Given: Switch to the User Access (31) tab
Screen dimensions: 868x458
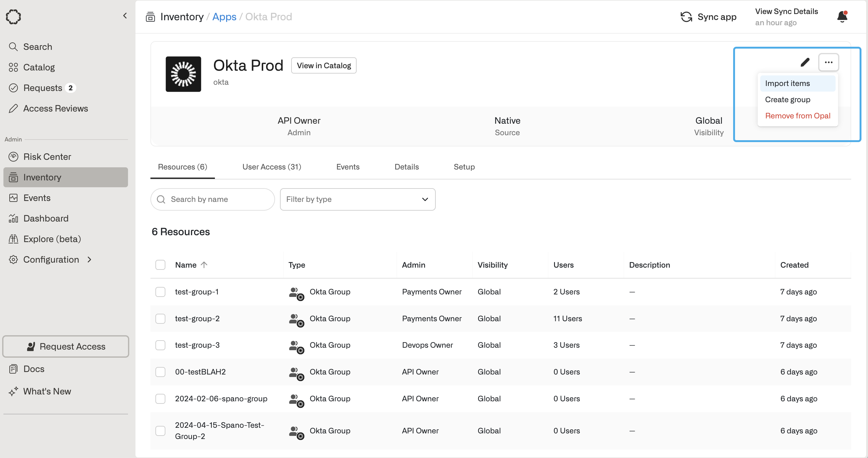Looking at the screenshot, I should tap(272, 167).
